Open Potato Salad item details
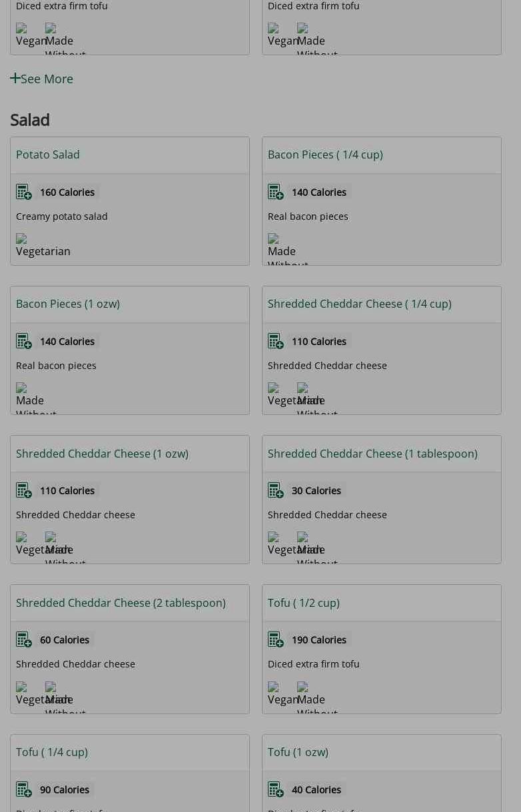 click(x=48, y=155)
